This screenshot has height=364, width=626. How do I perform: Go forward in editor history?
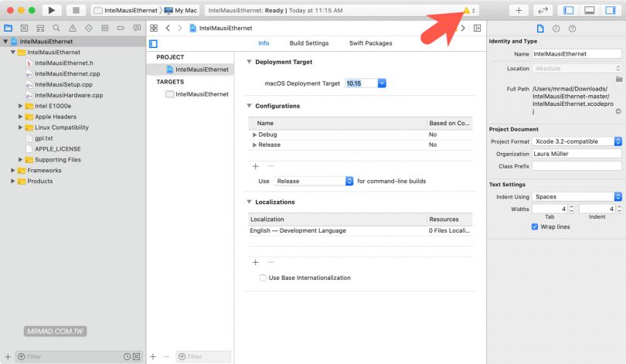pyautogui.click(x=180, y=28)
